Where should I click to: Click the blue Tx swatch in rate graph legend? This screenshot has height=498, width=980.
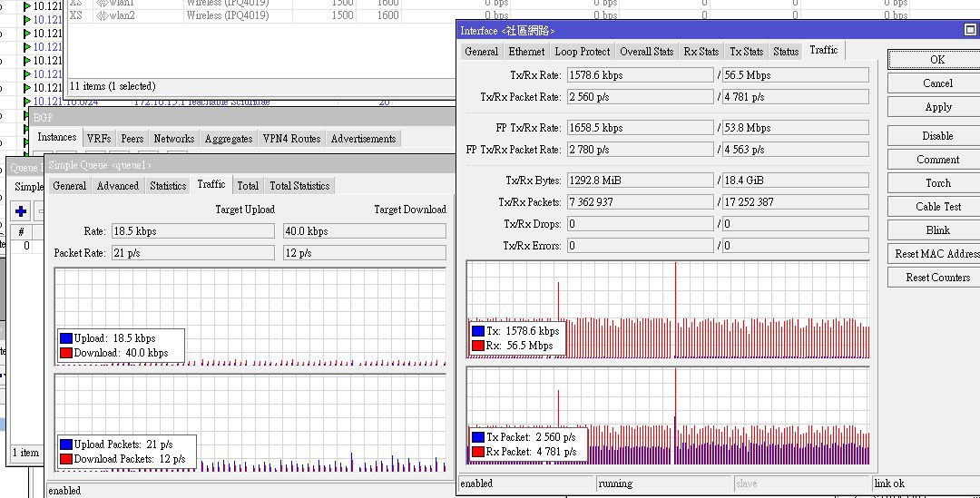pyautogui.click(x=478, y=331)
